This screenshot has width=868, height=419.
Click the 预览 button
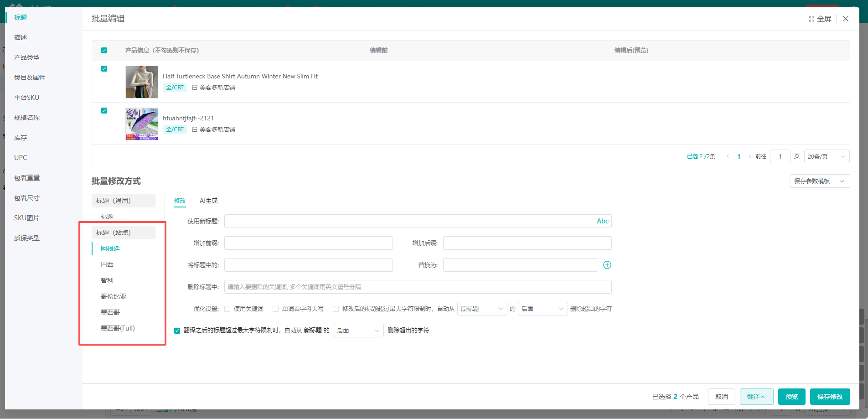pyautogui.click(x=792, y=397)
